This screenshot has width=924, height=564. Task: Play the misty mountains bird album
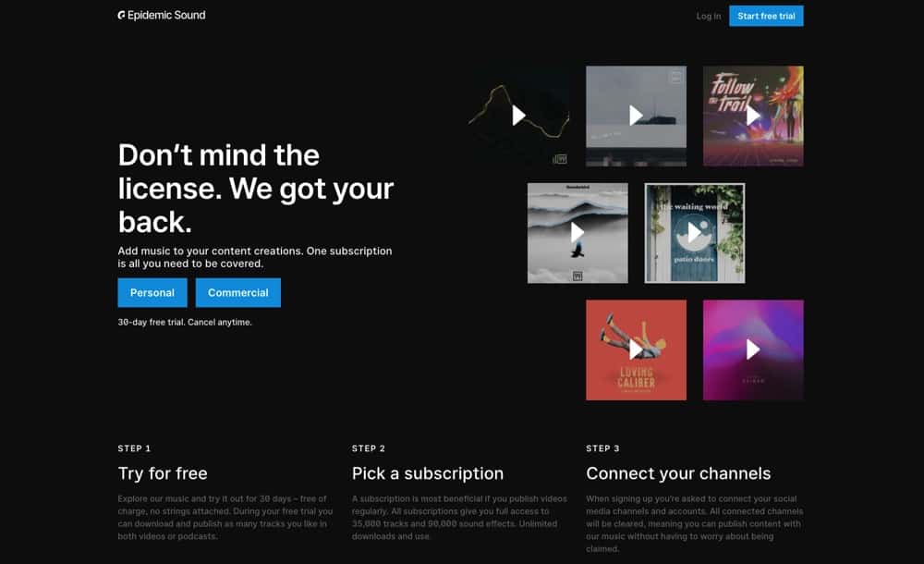click(577, 232)
